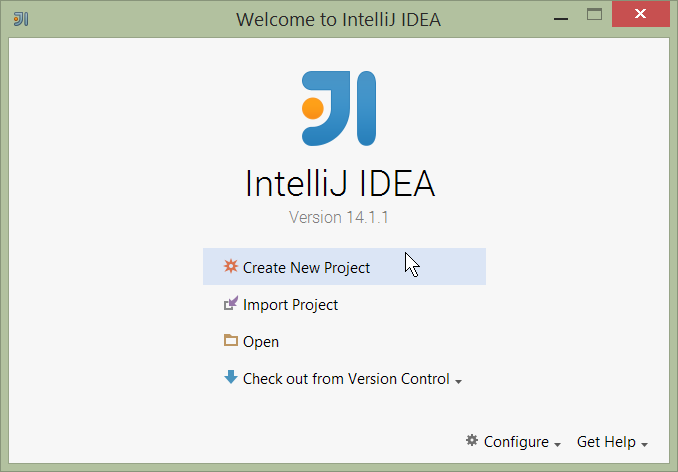Click the folder icon next to Open
Image resolution: width=678 pixels, height=472 pixels.
click(231, 341)
